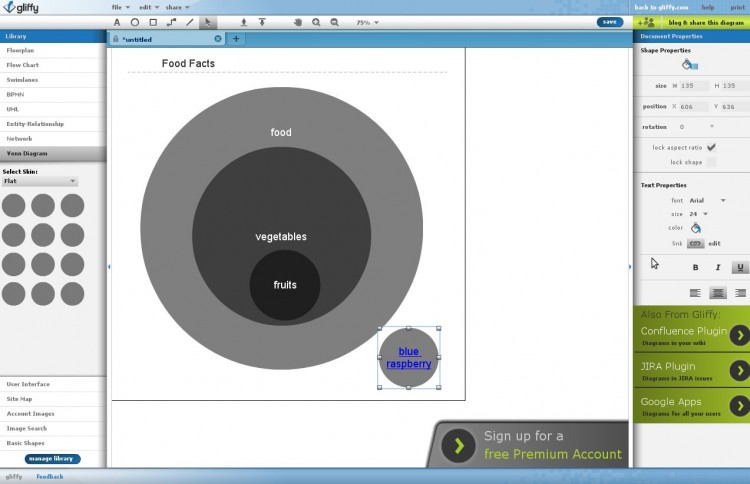The height and width of the screenshot is (484, 750).
Task: Click the zoom in magnifier
Action: tap(316, 22)
